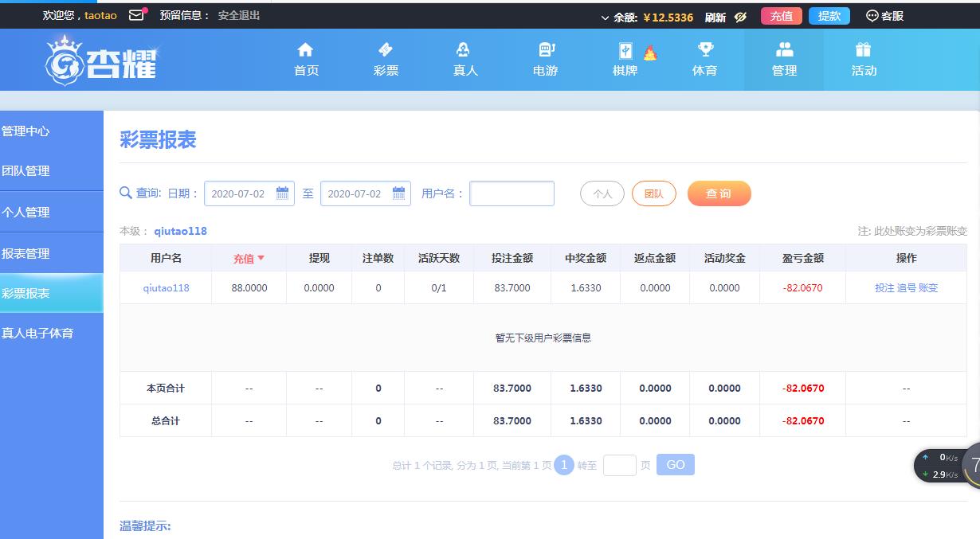Switch to 报表管理 sidebar item
980x539 pixels.
(26, 253)
